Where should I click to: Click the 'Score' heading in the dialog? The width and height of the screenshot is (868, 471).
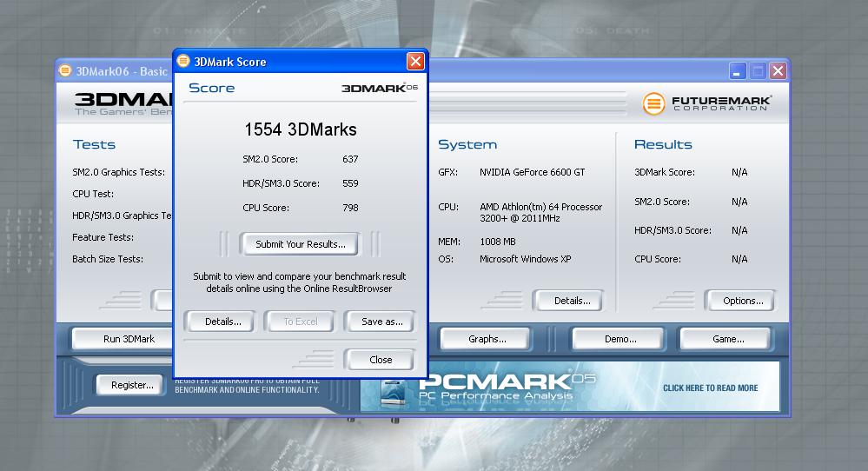(211, 88)
